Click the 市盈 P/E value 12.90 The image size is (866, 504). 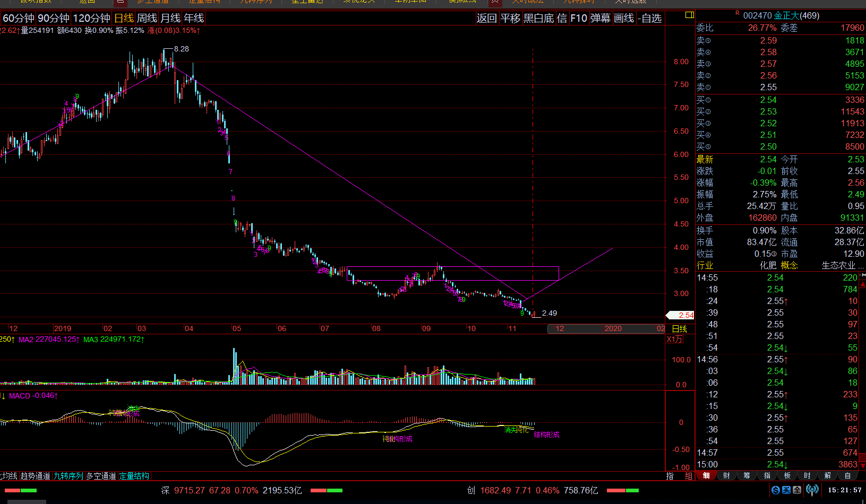(x=854, y=254)
